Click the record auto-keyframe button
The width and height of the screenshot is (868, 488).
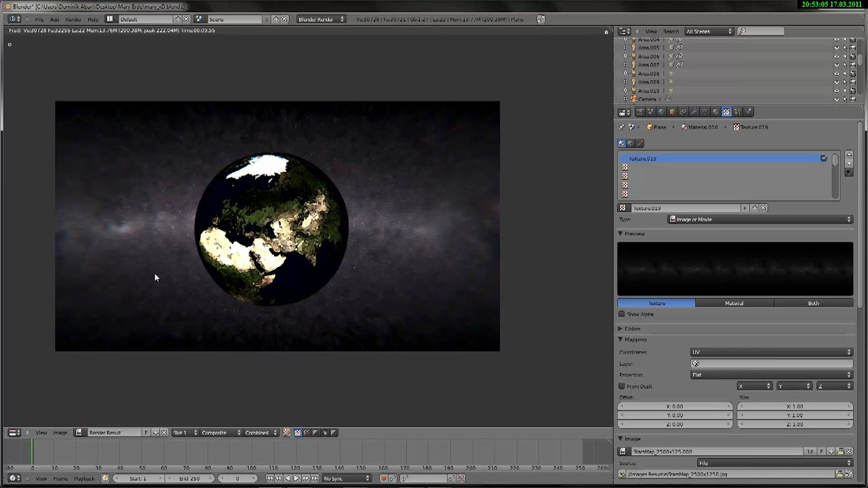pyautogui.click(x=384, y=478)
